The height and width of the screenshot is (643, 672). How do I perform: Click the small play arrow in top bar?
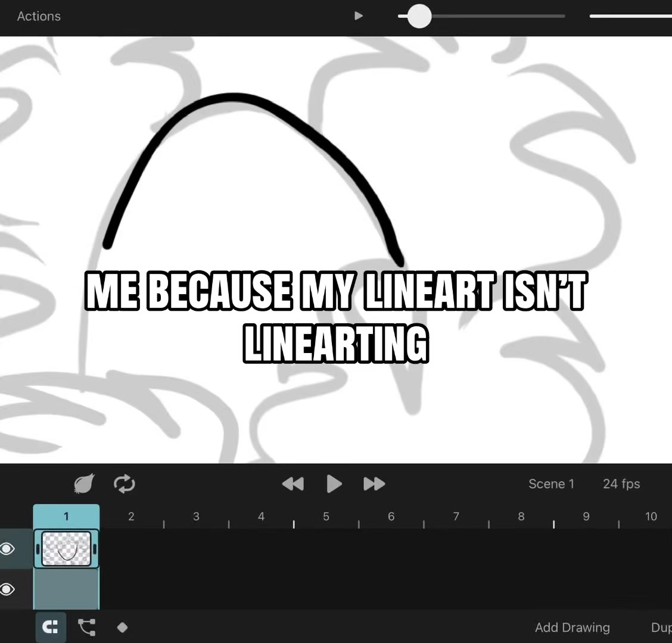point(359,16)
